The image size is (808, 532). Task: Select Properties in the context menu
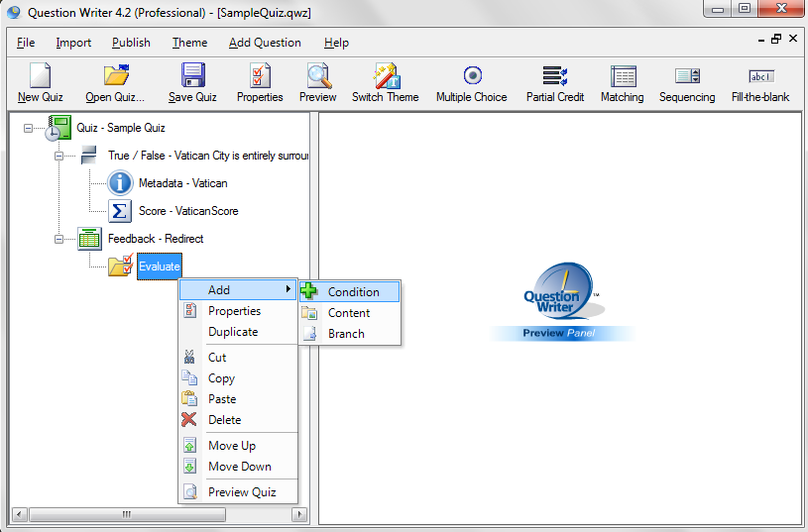238,310
